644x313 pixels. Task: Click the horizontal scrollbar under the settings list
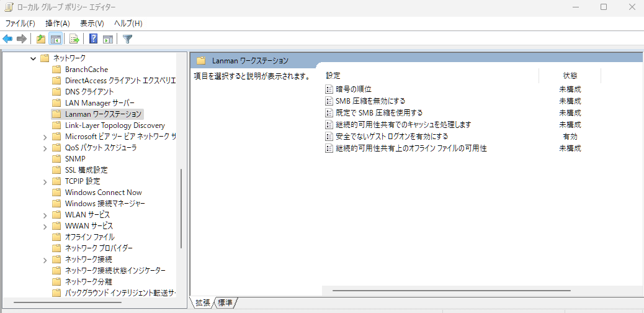pos(451,290)
